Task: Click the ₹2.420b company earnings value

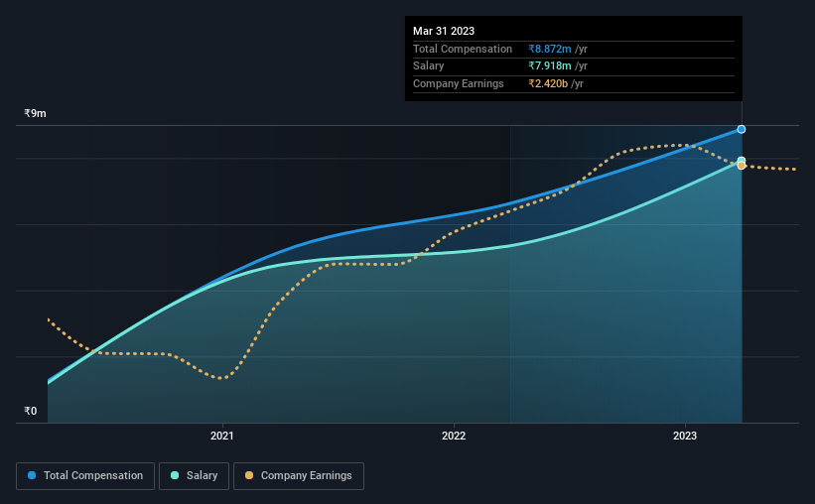Action: tap(548, 83)
